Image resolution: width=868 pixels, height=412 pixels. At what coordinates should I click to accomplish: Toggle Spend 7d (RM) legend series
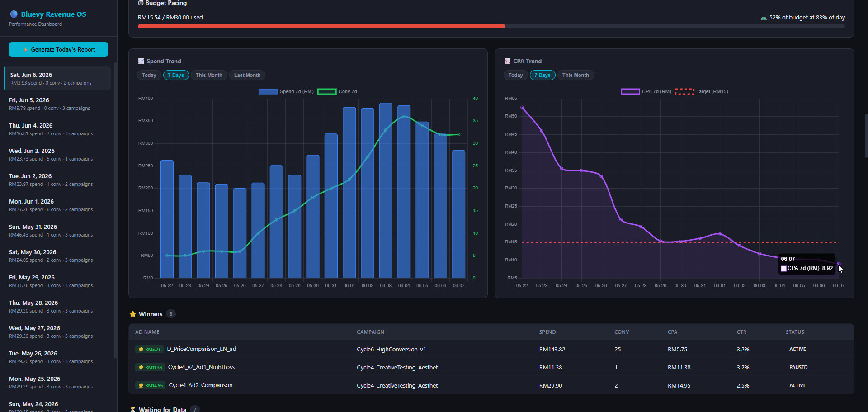coord(286,91)
